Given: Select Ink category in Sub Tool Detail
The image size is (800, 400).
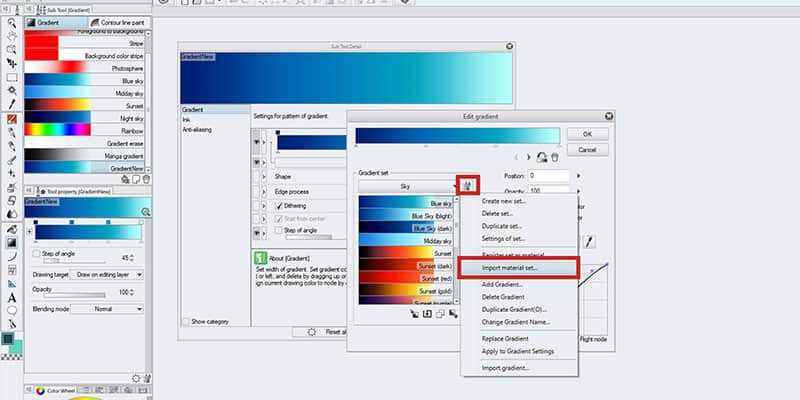Looking at the screenshot, I should coord(186,119).
